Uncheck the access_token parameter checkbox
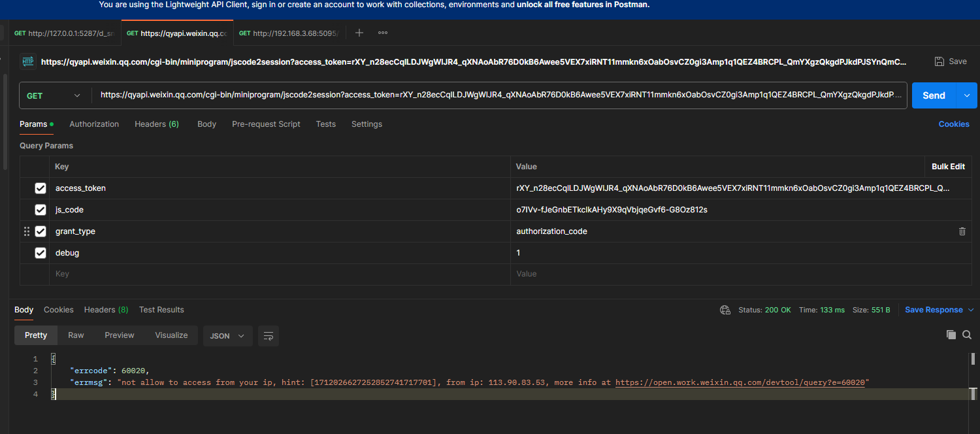The image size is (980, 434). [x=41, y=188]
